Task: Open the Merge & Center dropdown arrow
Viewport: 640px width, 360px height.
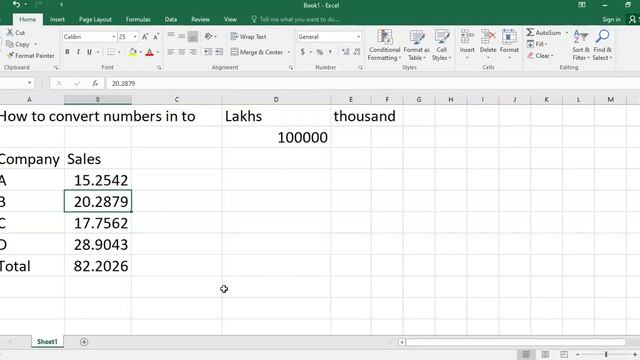Action: click(289, 52)
